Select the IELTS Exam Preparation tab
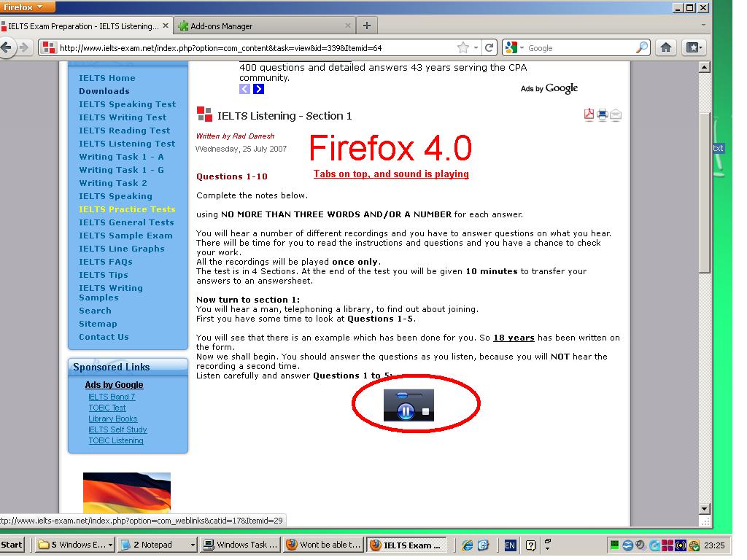The image size is (747, 560). coord(86,26)
